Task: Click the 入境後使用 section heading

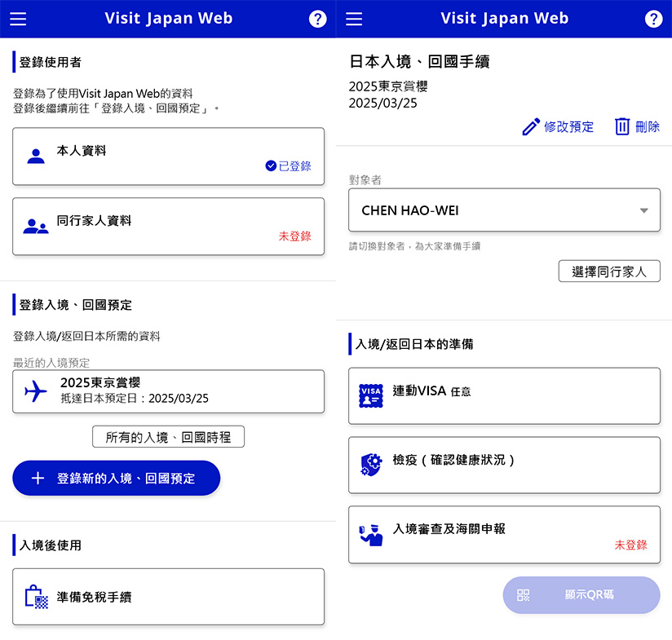Action: (x=50, y=545)
